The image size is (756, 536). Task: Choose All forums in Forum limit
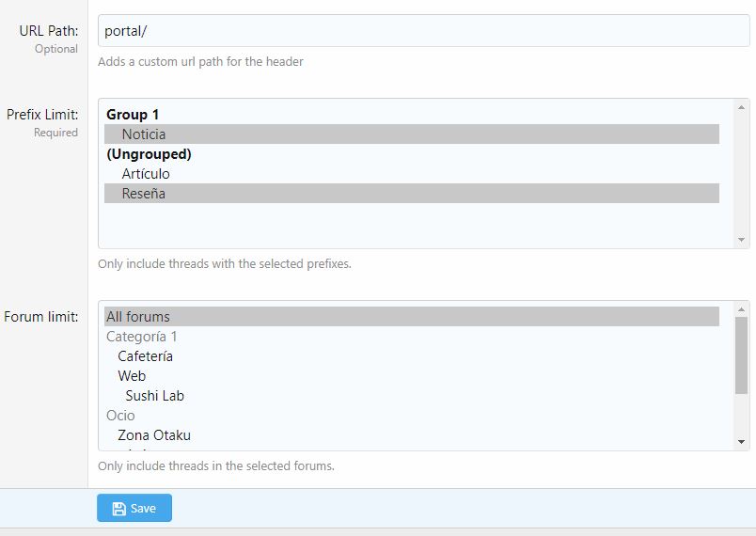point(138,317)
